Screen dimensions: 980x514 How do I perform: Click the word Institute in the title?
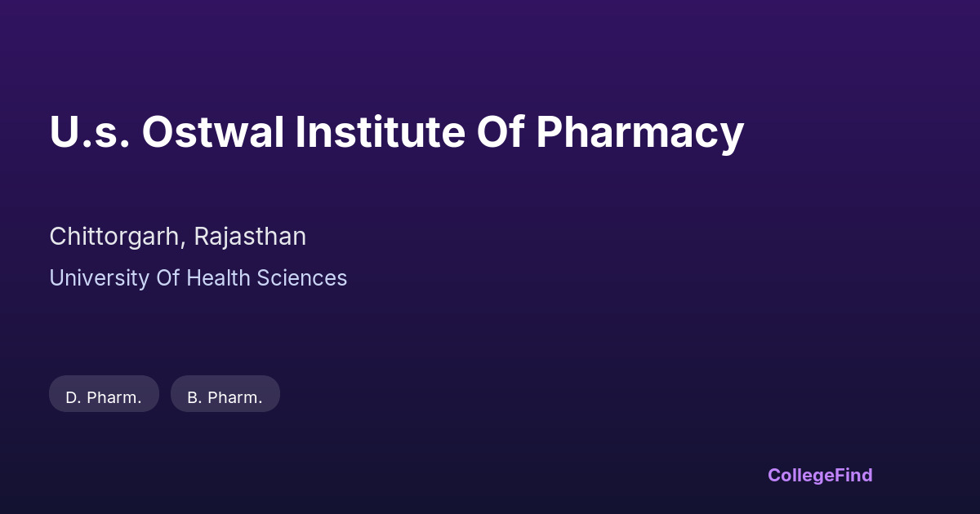380,132
